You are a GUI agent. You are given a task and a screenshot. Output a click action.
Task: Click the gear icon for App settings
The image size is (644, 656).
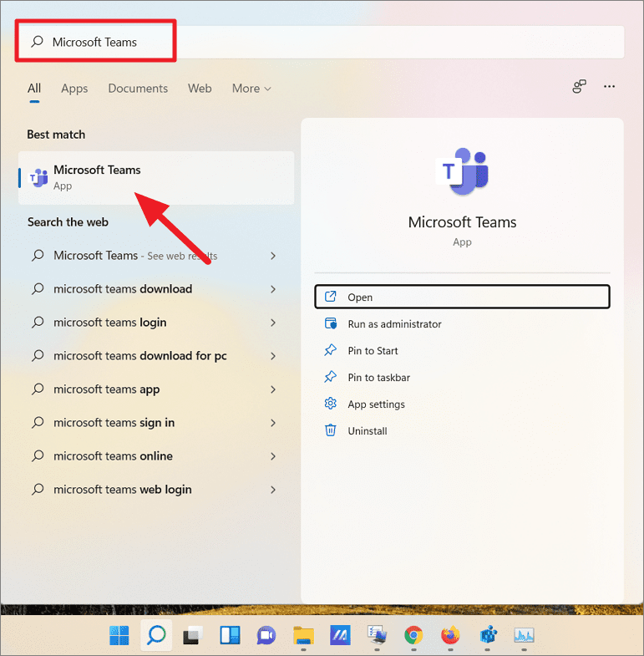pos(331,404)
